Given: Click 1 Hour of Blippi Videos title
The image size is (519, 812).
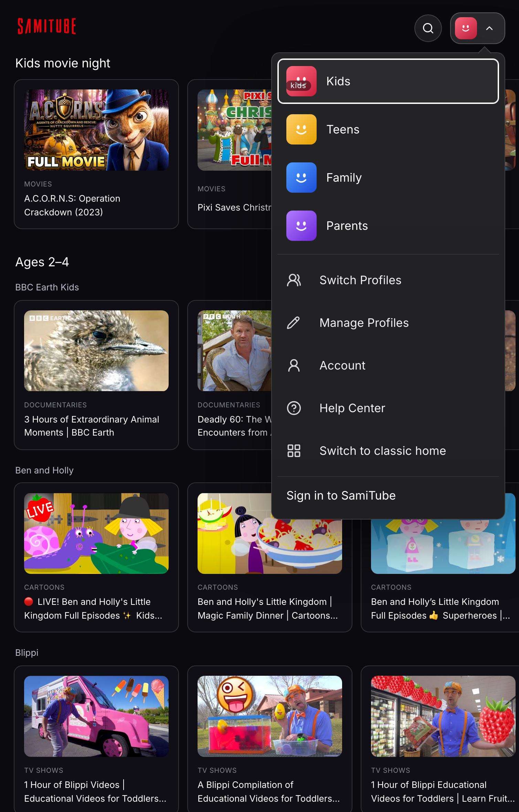Looking at the screenshot, I should coord(95,792).
